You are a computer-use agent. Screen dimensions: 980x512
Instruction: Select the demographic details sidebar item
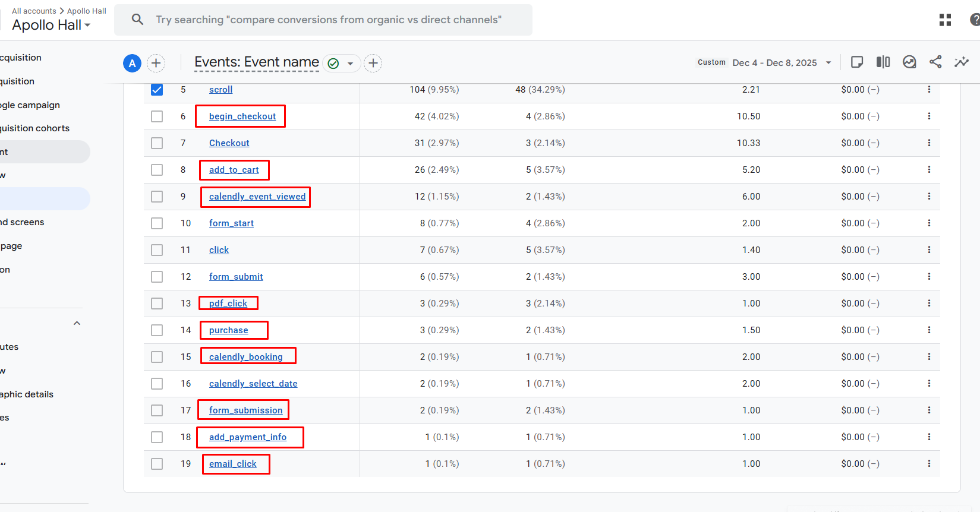pyautogui.click(x=27, y=394)
